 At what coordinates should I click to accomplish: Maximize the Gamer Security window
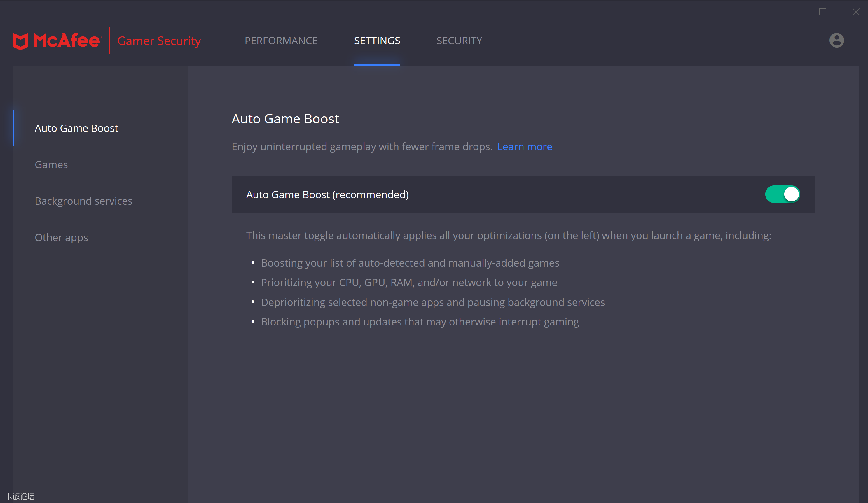(x=822, y=12)
